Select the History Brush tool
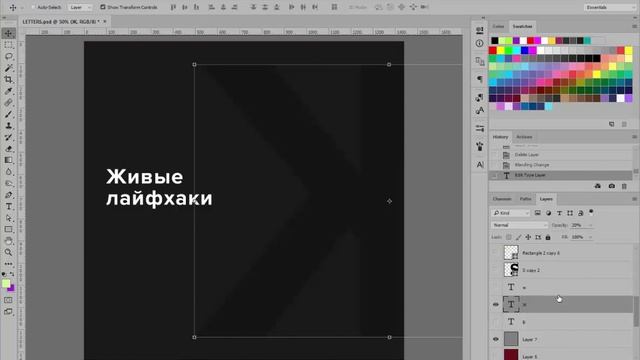Screen dimensions: 640x360 [9, 137]
